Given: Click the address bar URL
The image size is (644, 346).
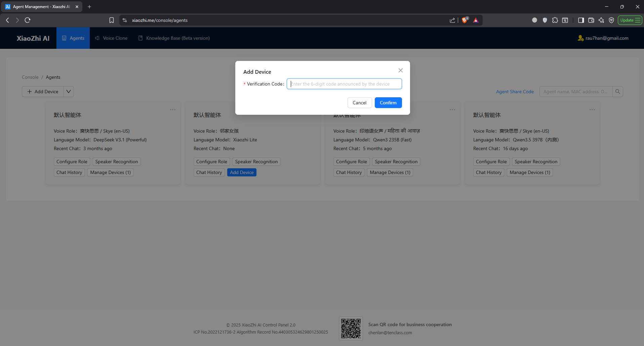Looking at the screenshot, I should click(160, 20).
